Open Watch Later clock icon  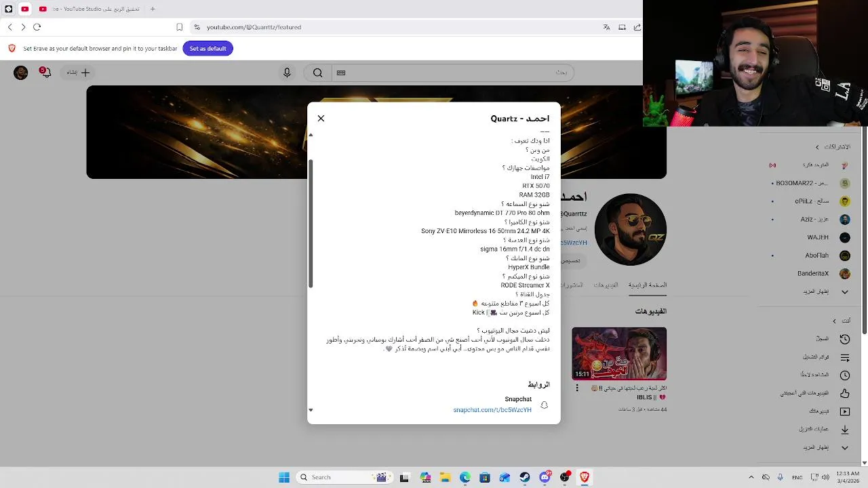point(845,375)
